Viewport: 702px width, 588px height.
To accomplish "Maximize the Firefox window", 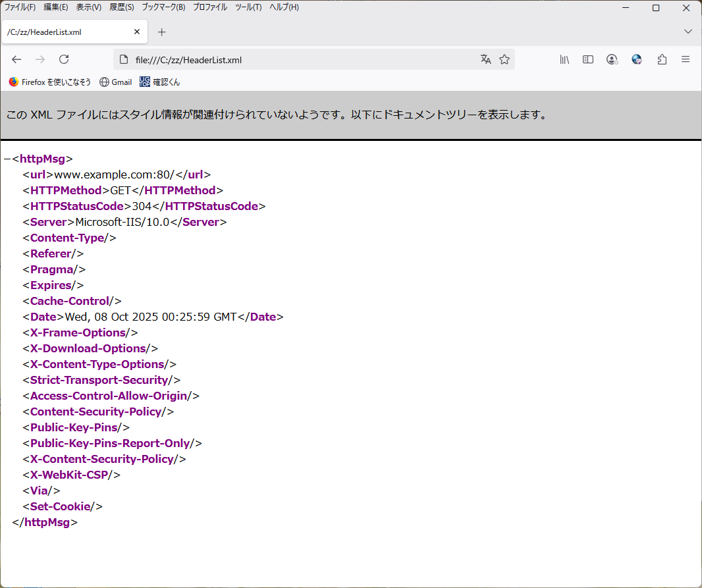I will pos(656,8).
